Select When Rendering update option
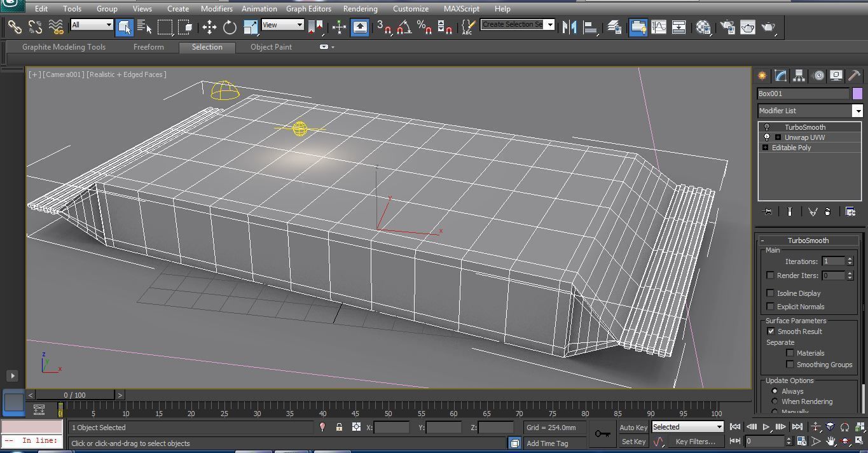Image resolution: width=868 pixels, height=453 pixels. click(775, 401)
